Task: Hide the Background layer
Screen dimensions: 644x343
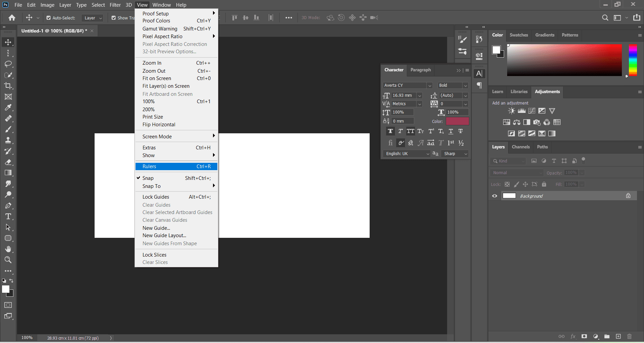Action: (x=494, y=196)
